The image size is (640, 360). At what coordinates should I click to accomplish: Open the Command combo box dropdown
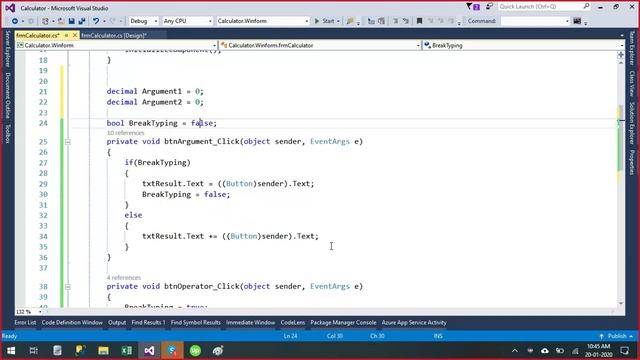click(x=567, y=21)
